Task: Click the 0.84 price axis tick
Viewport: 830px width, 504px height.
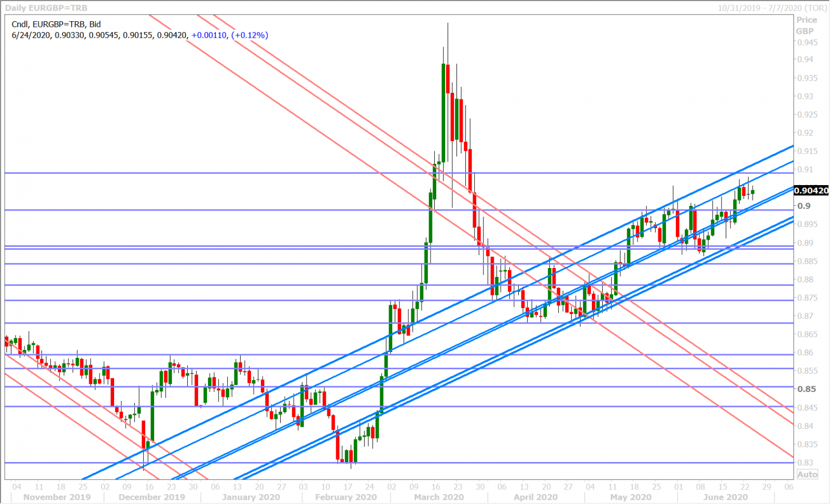Action: pyautogui.click(x=805, y=426)
